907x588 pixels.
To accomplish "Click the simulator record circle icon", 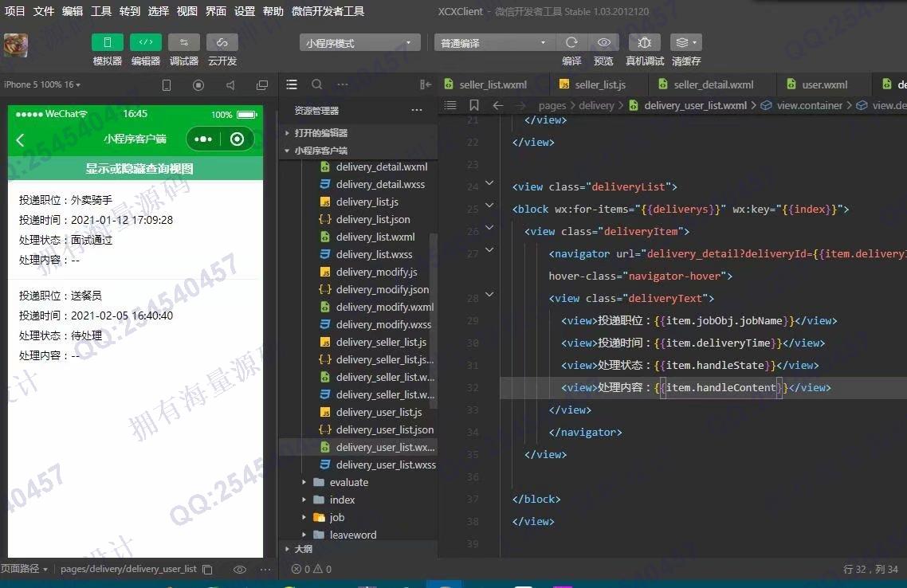I will point(198,85).
